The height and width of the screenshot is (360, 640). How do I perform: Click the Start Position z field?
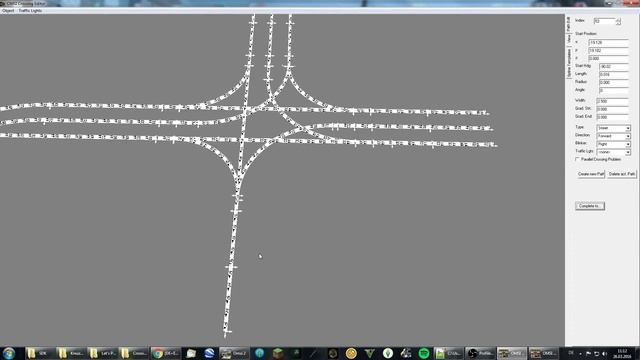point(608,58)
